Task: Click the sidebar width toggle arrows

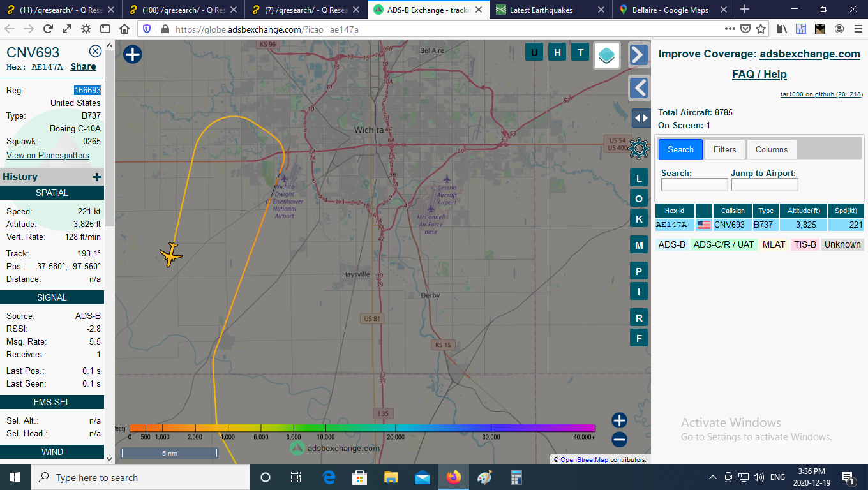Action: (x=641, y=118)
